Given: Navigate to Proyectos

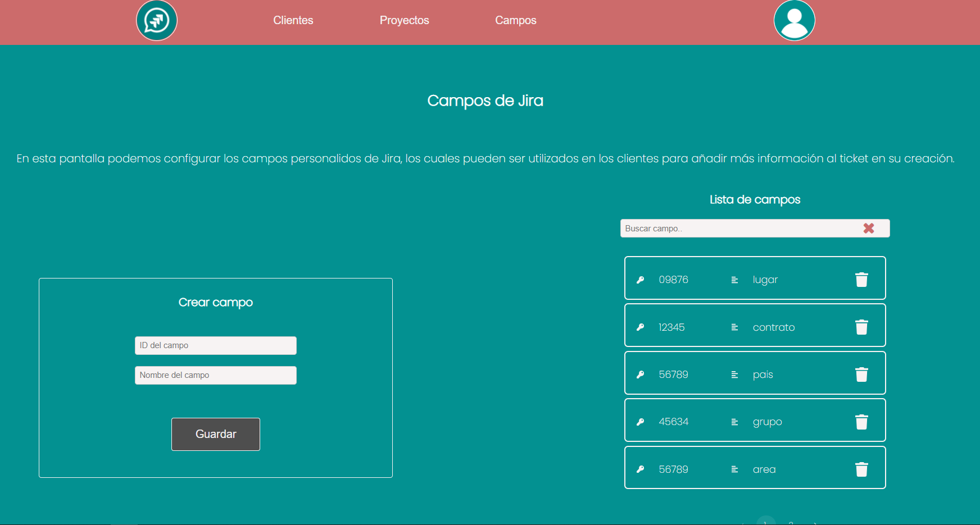Looking at the screenshot, I should pyautogui.click(x=404, y=20).
